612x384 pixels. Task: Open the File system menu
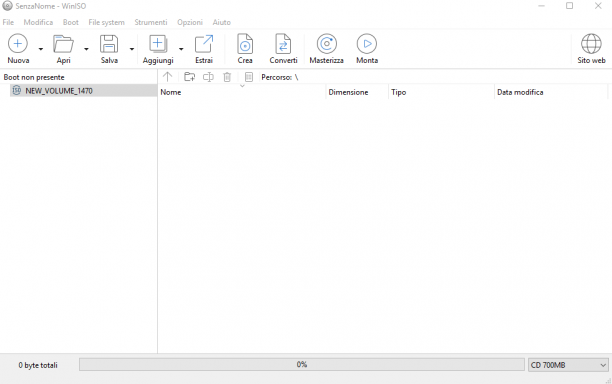pyautogui.click(x=107, y=22)
